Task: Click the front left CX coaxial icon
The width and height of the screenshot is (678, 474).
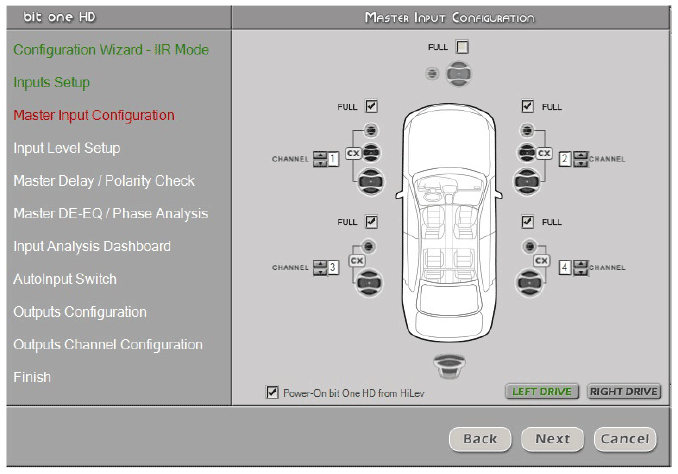Action: coord(353,153)
